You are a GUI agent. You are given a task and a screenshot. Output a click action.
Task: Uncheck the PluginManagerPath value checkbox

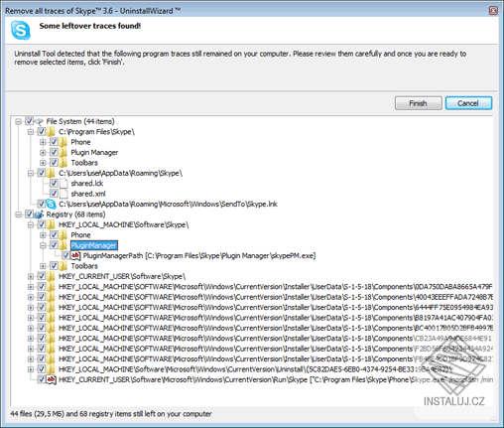66,255
